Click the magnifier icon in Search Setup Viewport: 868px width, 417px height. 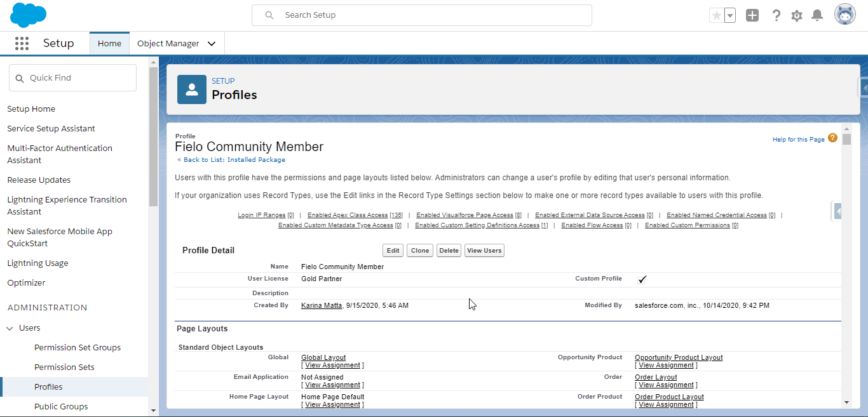269,15
